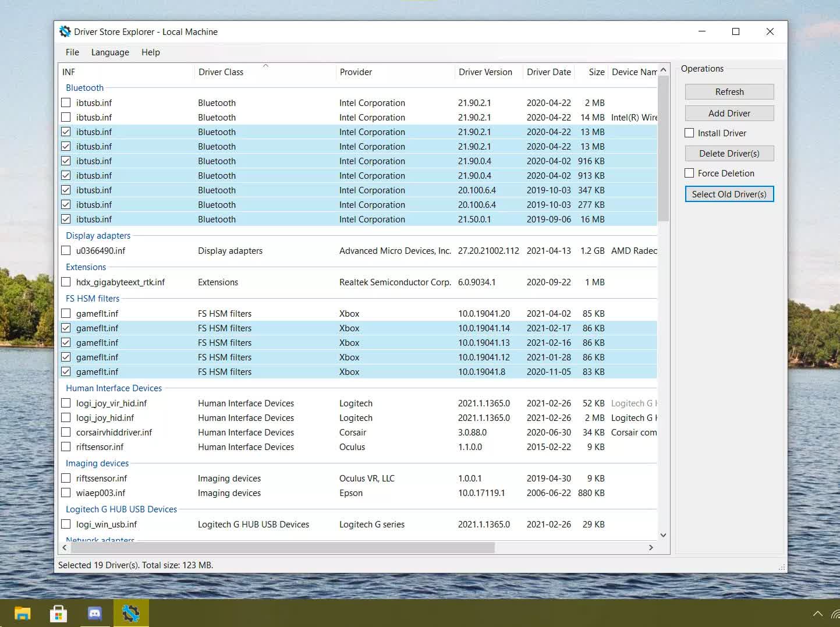Screen dimensions: 840x627
Task: Open File Explorer from the taskbar
Action: (22, 613)
